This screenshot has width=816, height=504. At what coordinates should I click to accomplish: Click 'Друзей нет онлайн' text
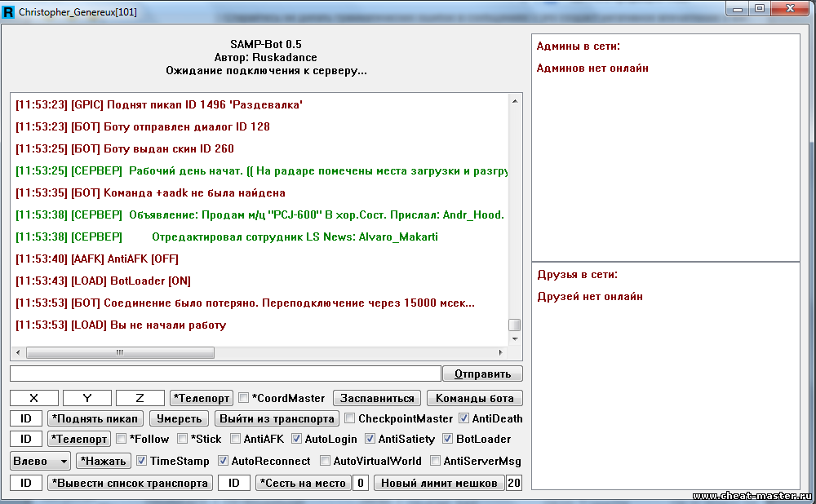coord(590,296)
